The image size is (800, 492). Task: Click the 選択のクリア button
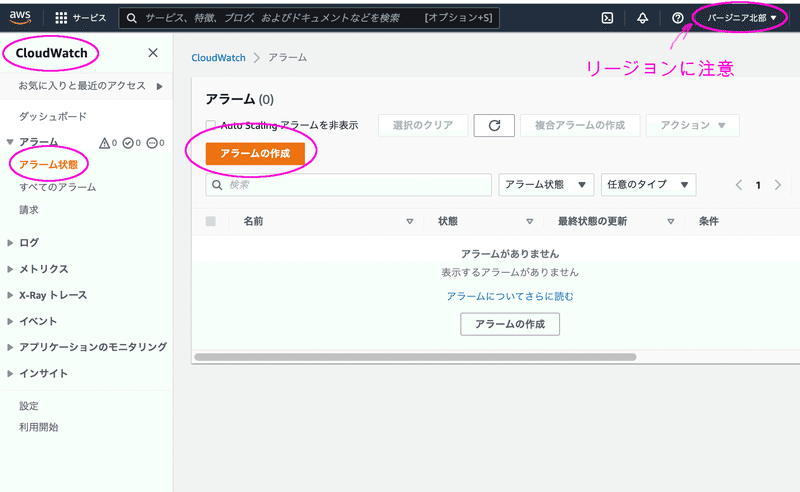[423, 126]
